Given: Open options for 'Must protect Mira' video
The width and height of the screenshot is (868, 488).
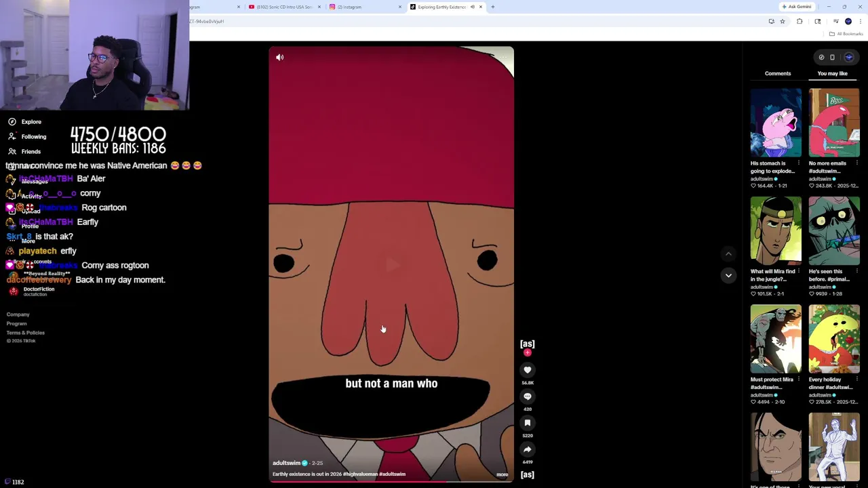Looking at the screenshot, I should coord(798,380).
